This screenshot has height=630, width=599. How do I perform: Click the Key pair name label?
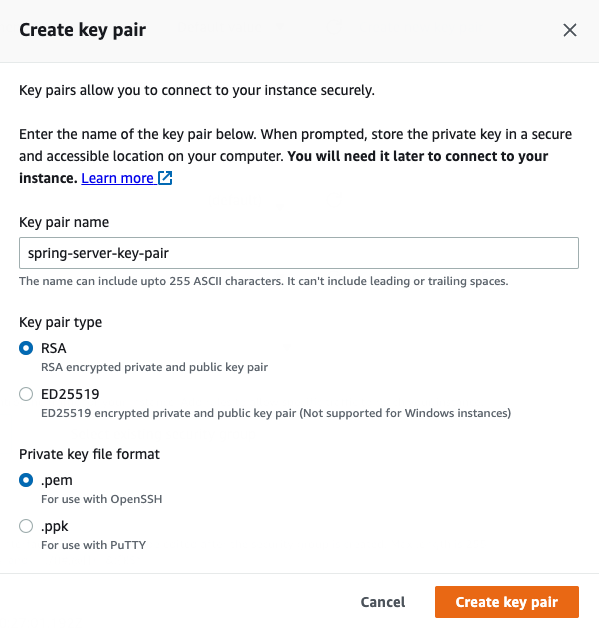tap(64, 222)
